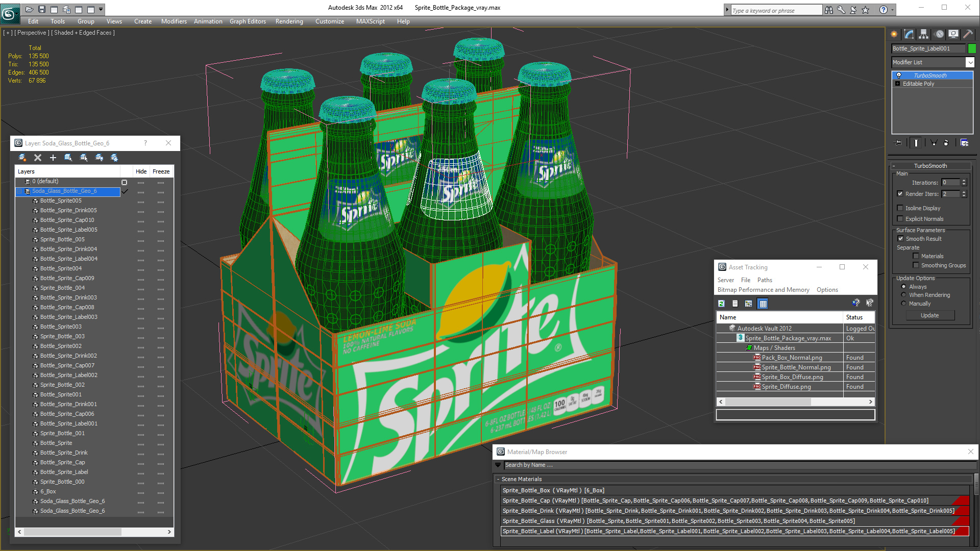Click the Layer dialog horizontal scrollbar
This screenshot has height=551, width=980.
tap(94, 532)
